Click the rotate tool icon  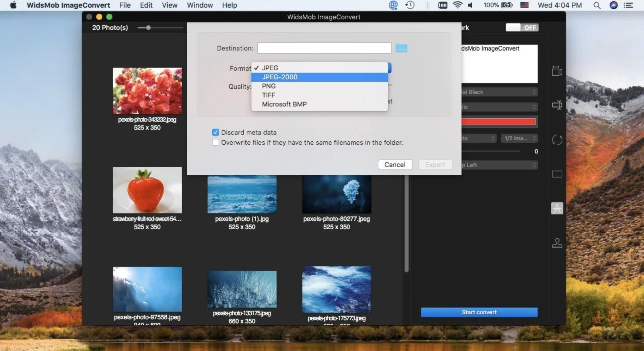point(557,140)
